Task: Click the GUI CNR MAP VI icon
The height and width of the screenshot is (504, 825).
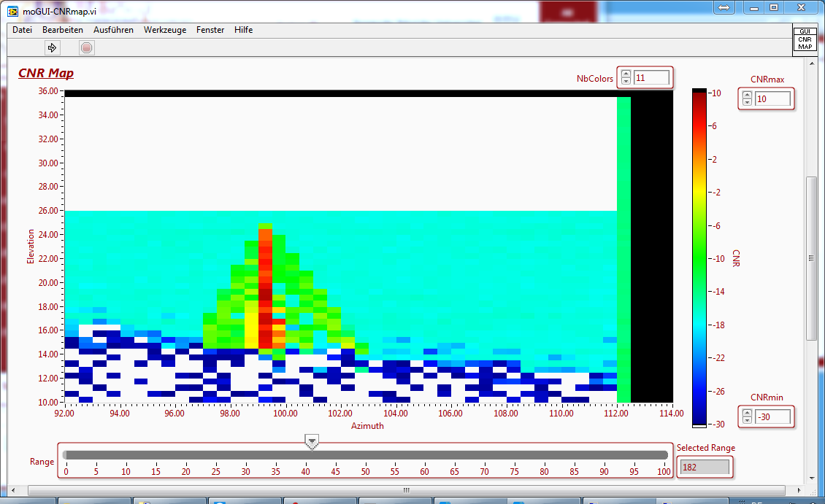Action: 805,39
